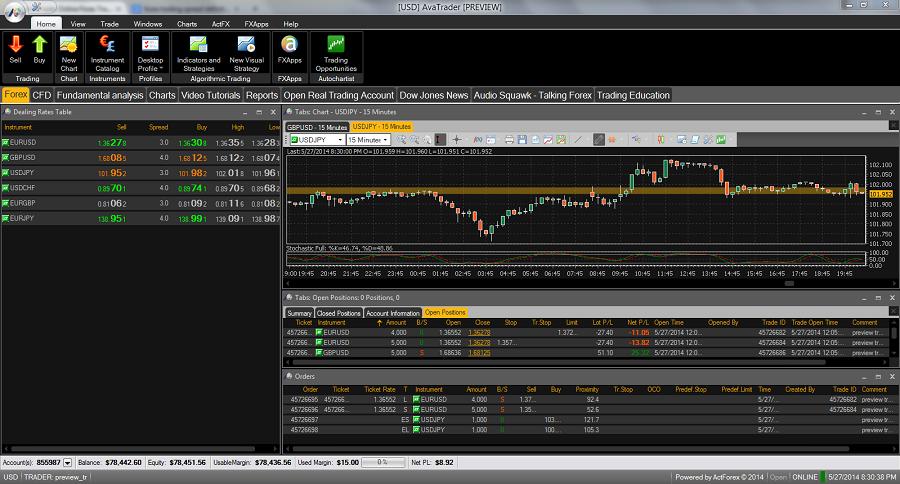Viewport: 900px width, 484px height.
Task: Open the FXApps ribbon button
Action: (x=289, y=51)
